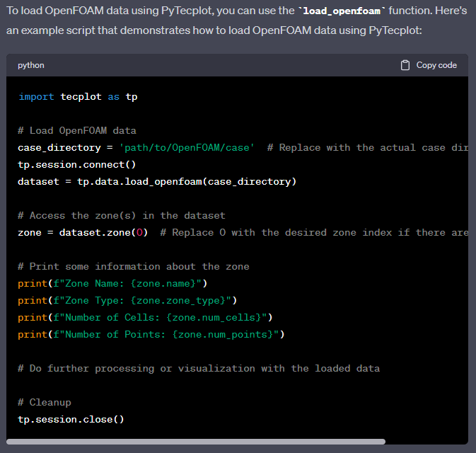Click the "Copy code" button label
Viewport: 476px width, 453px height.
pos(436,65)
